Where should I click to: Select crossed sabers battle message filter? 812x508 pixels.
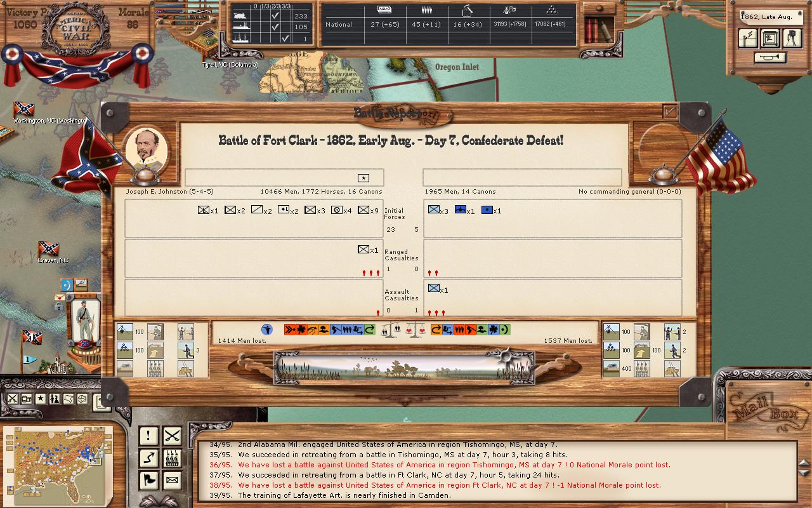[172, 436]
